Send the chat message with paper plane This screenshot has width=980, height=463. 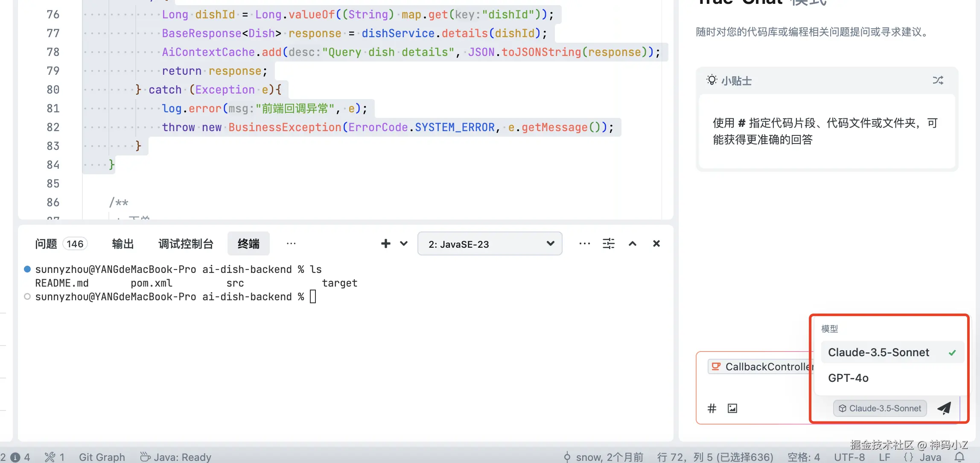(x=944, y=408)
